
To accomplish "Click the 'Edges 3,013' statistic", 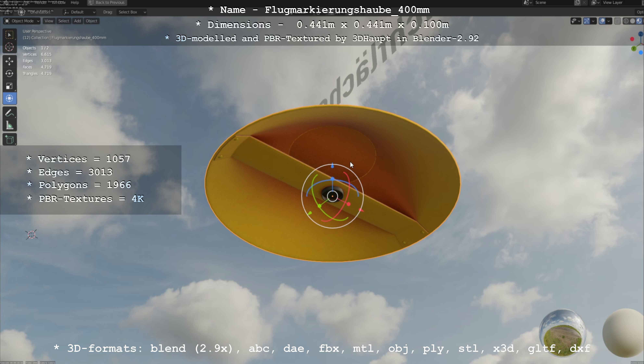I will tap(37, 60).
